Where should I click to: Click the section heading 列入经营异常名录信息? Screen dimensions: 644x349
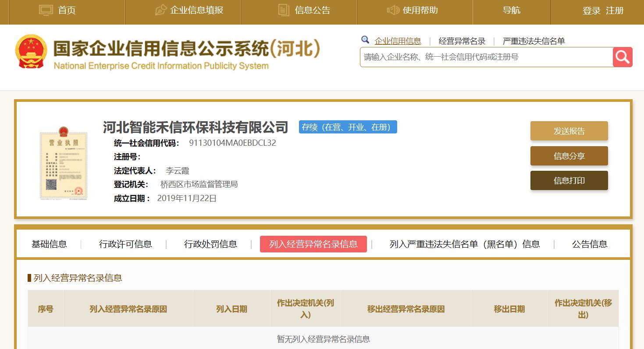pyautogui.click(x=78, y=278)
